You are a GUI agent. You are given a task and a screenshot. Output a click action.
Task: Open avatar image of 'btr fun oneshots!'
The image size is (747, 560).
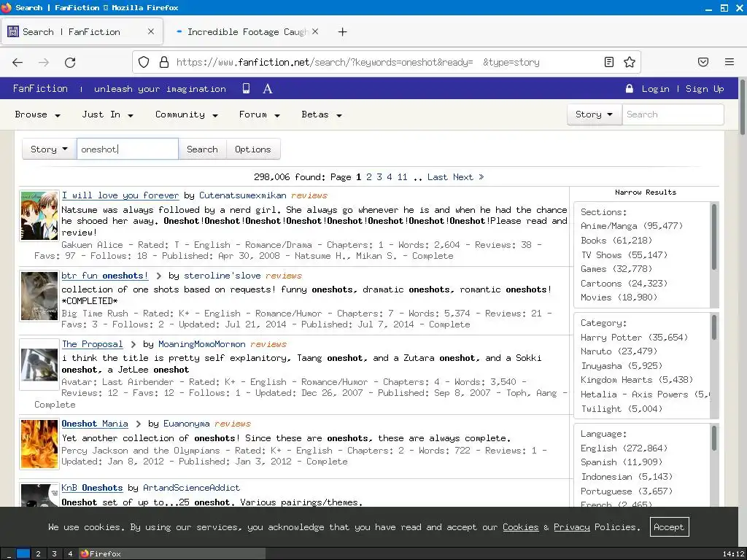[39, 296]
